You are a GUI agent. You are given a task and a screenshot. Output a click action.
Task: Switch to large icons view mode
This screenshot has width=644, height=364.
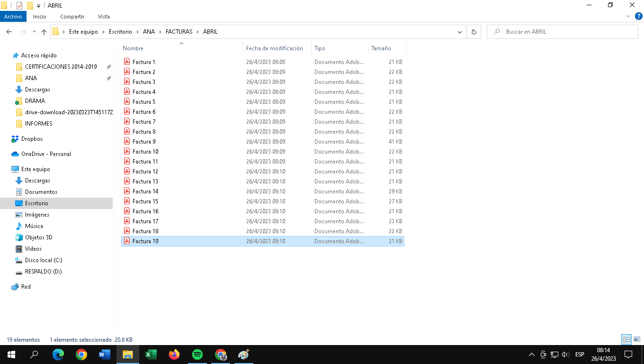(636, 339)
